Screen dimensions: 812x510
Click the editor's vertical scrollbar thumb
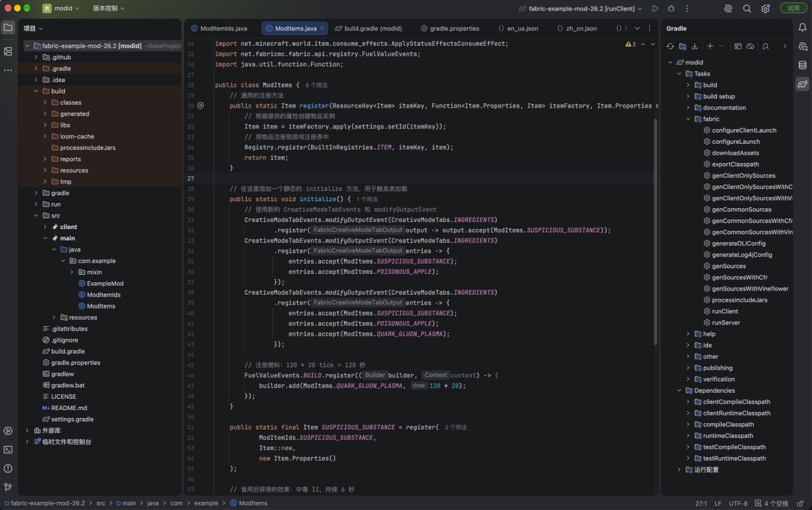(x=655, y=232)
